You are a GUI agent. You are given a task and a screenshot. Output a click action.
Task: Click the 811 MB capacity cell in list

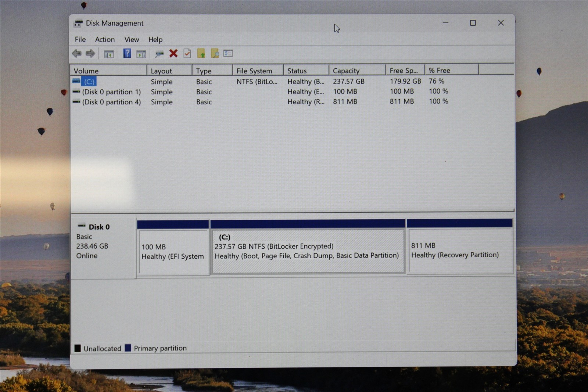345,101
